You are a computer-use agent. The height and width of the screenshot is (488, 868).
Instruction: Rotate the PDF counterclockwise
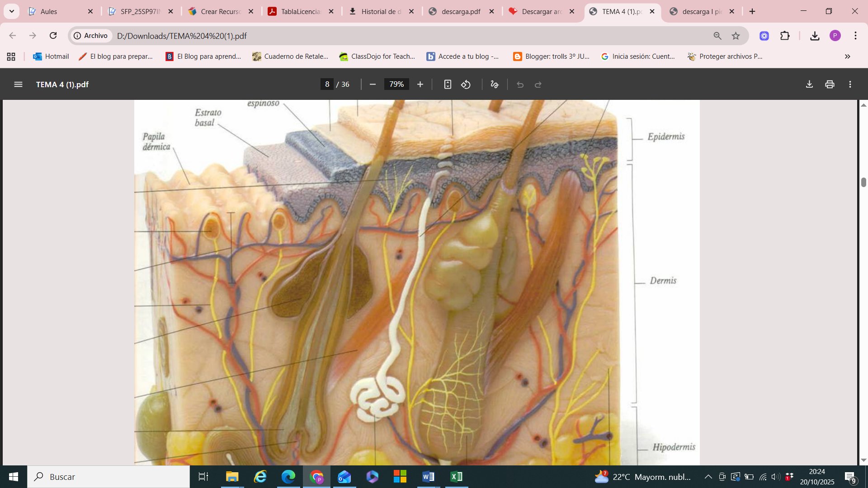466,84
